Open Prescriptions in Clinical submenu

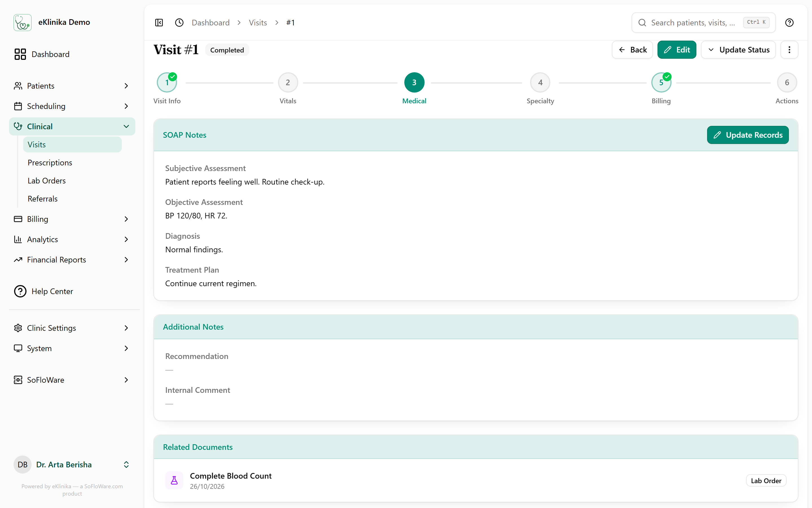tap(50, 163)
